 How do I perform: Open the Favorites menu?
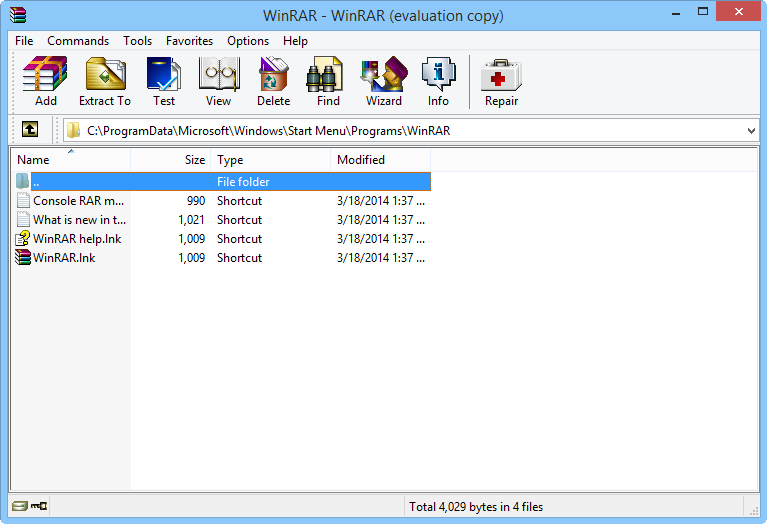189,41
